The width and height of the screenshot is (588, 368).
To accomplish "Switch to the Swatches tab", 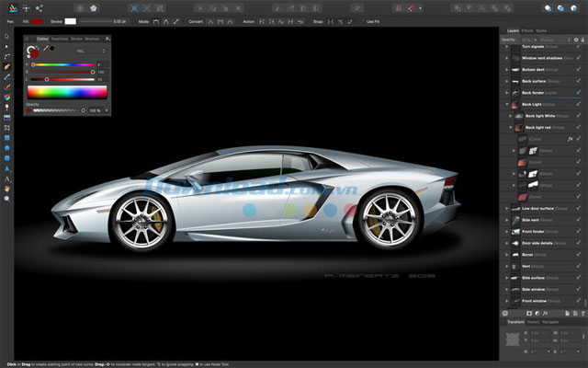I will pyautogui.click(x=60, y=39).
